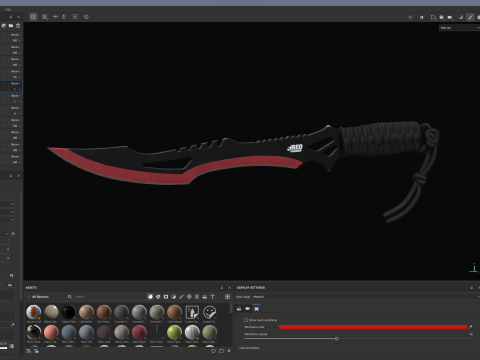This screenshot has height=360, width=480.
Task: Click the refresh icon at the Assets panel's bottom right
Action: (214, 351)
